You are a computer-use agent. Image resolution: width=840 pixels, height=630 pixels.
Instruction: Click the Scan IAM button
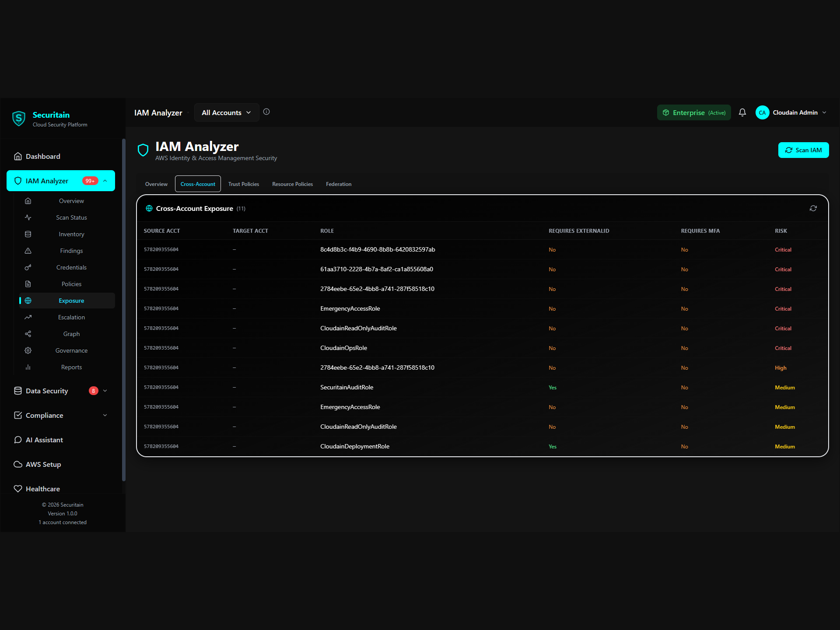(x=803, y=150)
